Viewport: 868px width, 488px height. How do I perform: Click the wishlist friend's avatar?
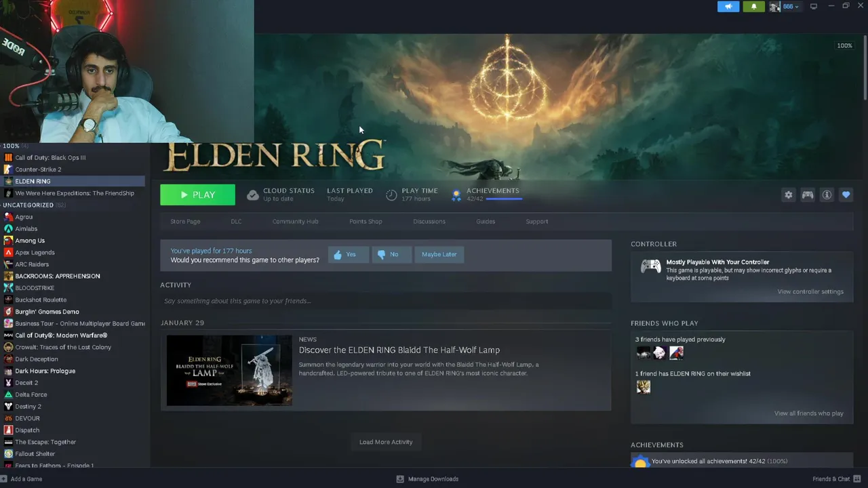pyautogui.click(x=643, y=386)
